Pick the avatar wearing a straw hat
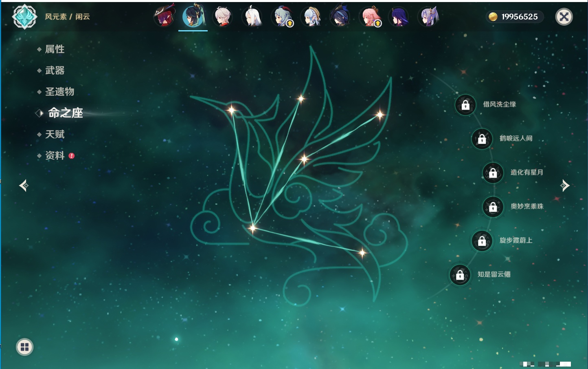This screenshot has height=369, width=588. 311,16
